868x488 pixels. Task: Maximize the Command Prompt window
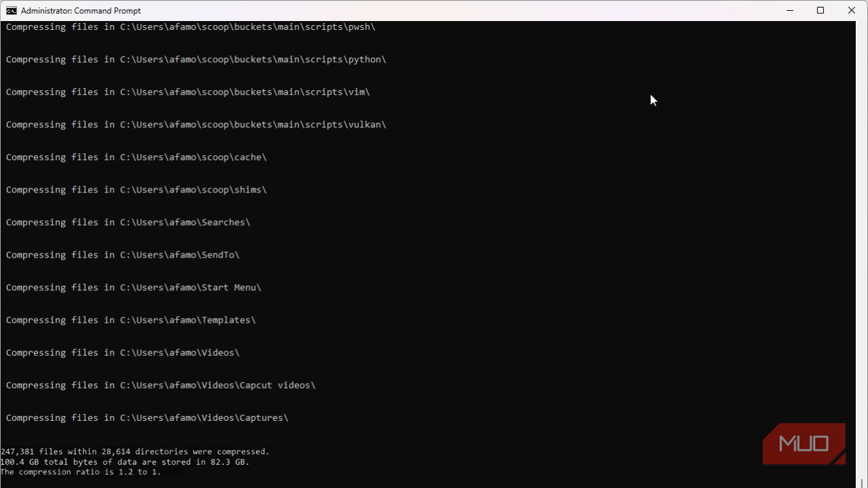[821, 10]
